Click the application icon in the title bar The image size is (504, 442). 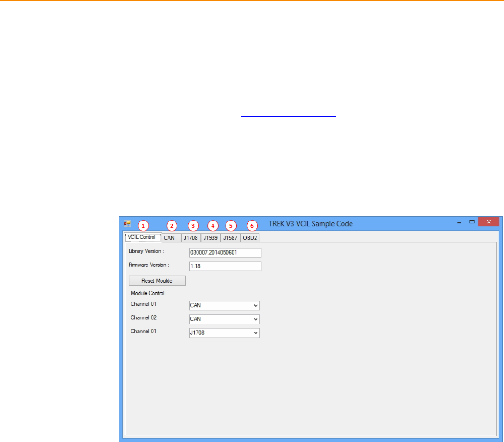click(127, 223)
